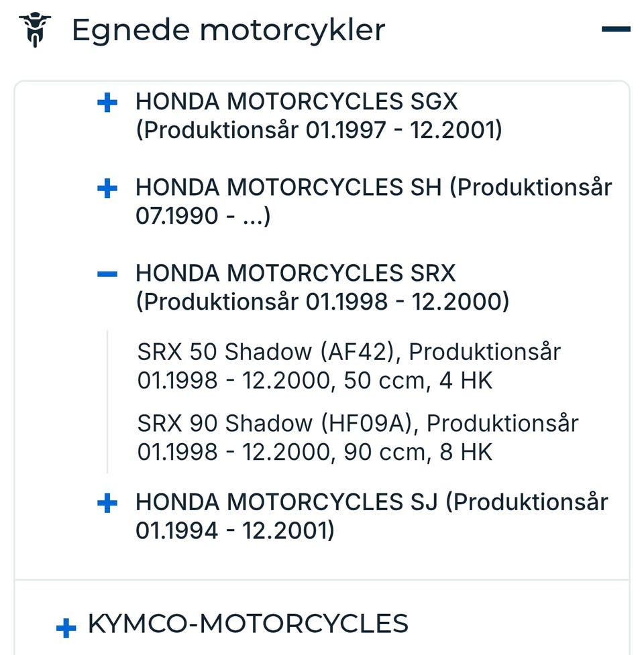Click the SJ production years 01.1994 - 12.2001
Image resolution: width=644 pixels, height=655 pixels.
coord(235,531)
